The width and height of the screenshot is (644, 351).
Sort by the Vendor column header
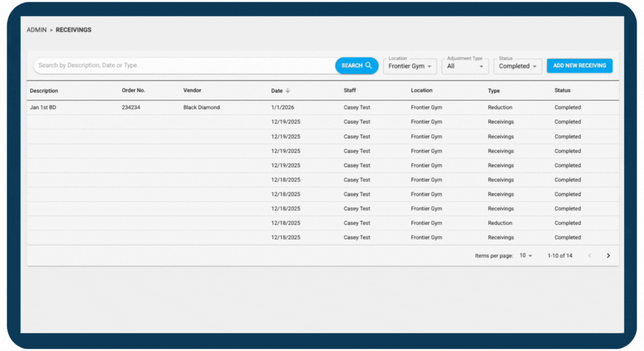tap(192, 91)
